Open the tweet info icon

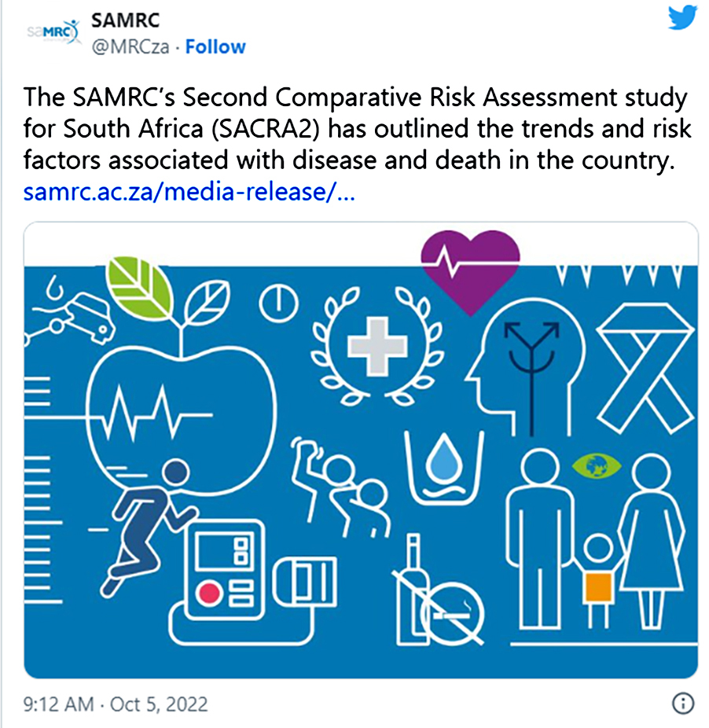(x=682, y=704)
